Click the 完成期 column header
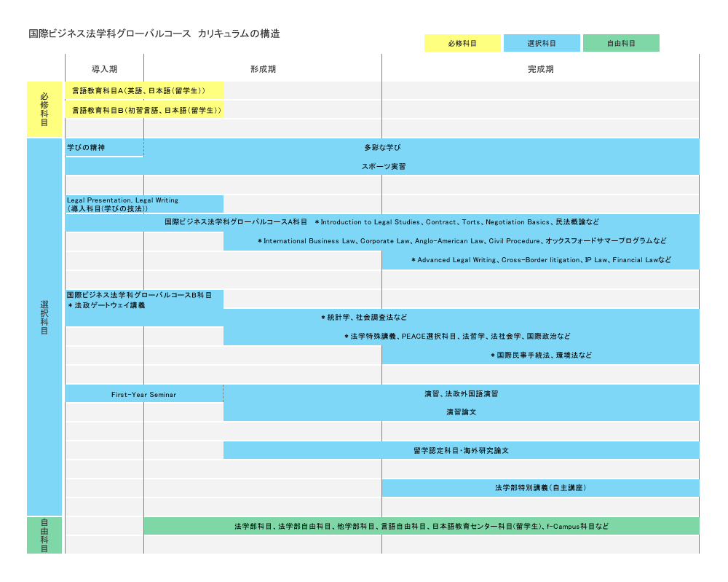The width and height of the screenshot is (728, 582). [540, 69]
